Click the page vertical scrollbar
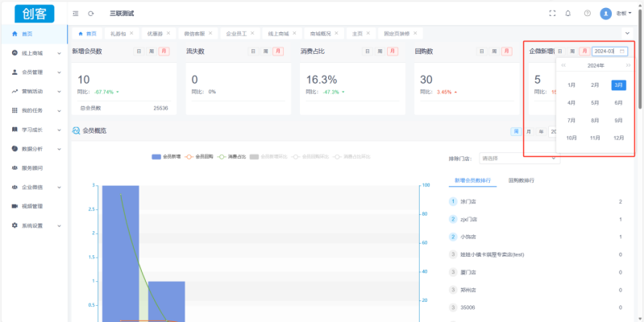 (641, 59)
